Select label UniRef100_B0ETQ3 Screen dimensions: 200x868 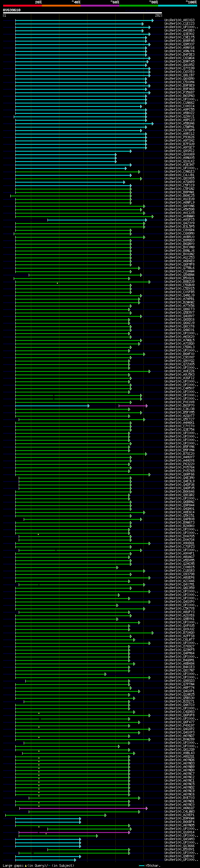click(179, 798)
